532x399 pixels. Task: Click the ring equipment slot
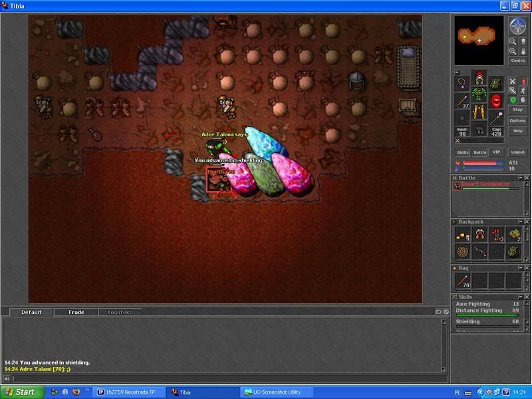(462, 118)
